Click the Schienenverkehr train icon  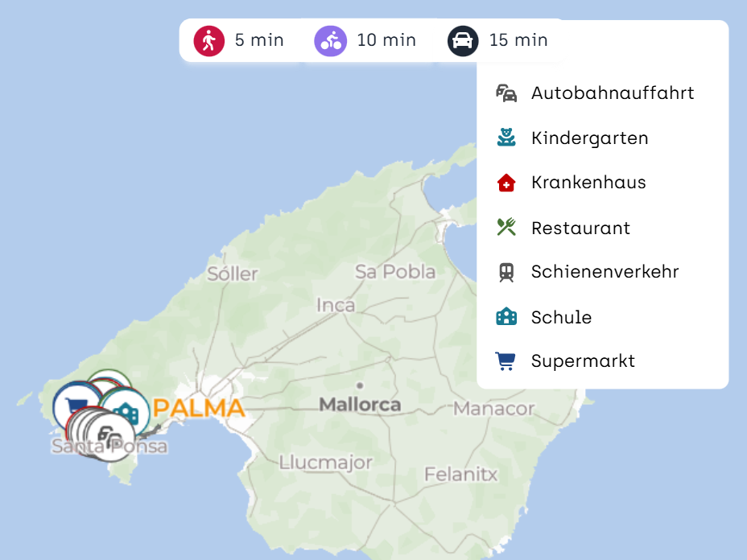click(x=506, y=272)
